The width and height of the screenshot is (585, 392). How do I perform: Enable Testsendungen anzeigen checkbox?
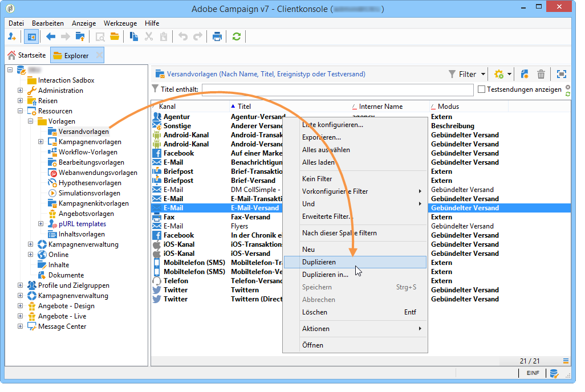pyautogui.click(x=482, y=89)
